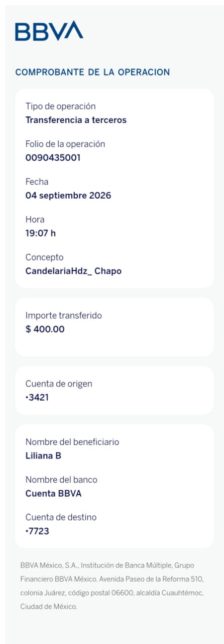Image resolution: width=224 pixels, height=644 pixels.
Task: Click the Tipo de operación label
Action: (x=60, y=107)
